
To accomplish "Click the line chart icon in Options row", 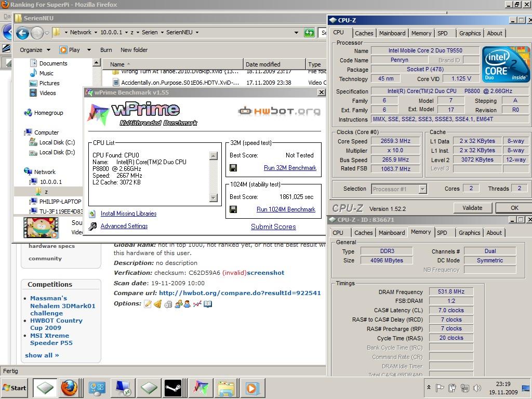I will point(197,304).
